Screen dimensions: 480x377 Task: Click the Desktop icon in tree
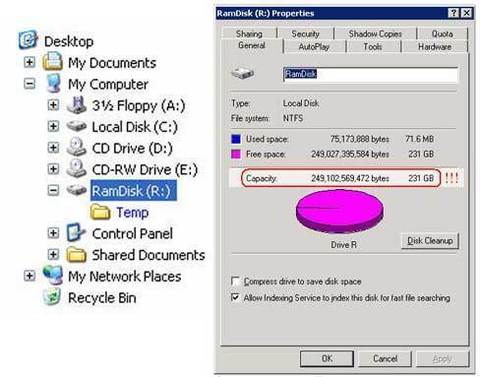(28, 40)
